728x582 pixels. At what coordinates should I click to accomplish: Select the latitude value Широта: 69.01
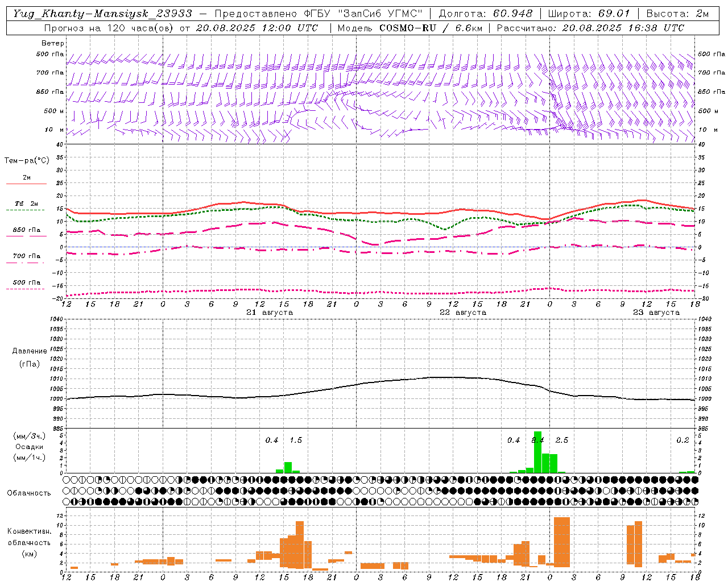(589, 14)
